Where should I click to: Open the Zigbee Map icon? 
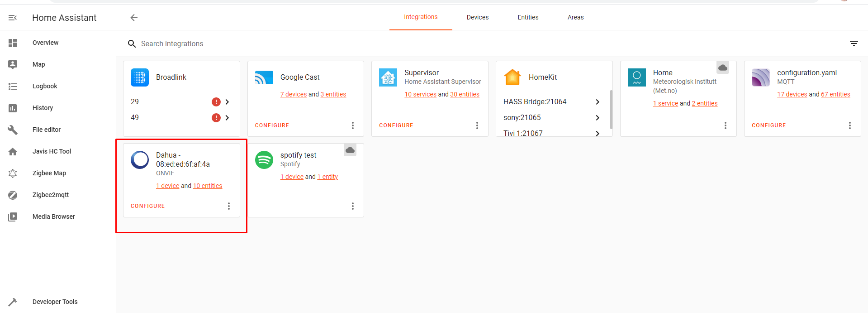[x=13, y=173]
